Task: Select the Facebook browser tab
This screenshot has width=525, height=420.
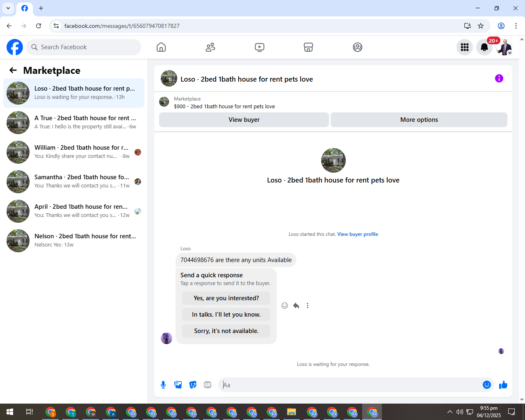Action: coord(25,8)
